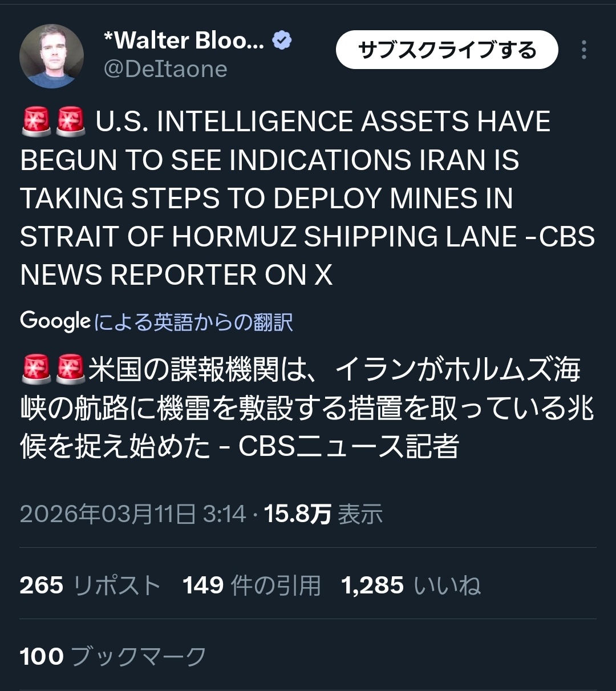View the 15.8万 表示 view count
The height and width of the screenshot is (691, 616).
point(323,514)
